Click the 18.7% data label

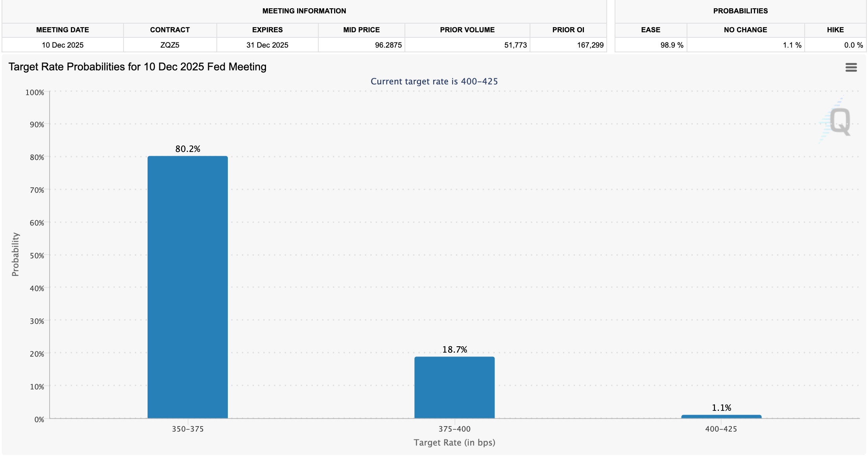[454, 350]
